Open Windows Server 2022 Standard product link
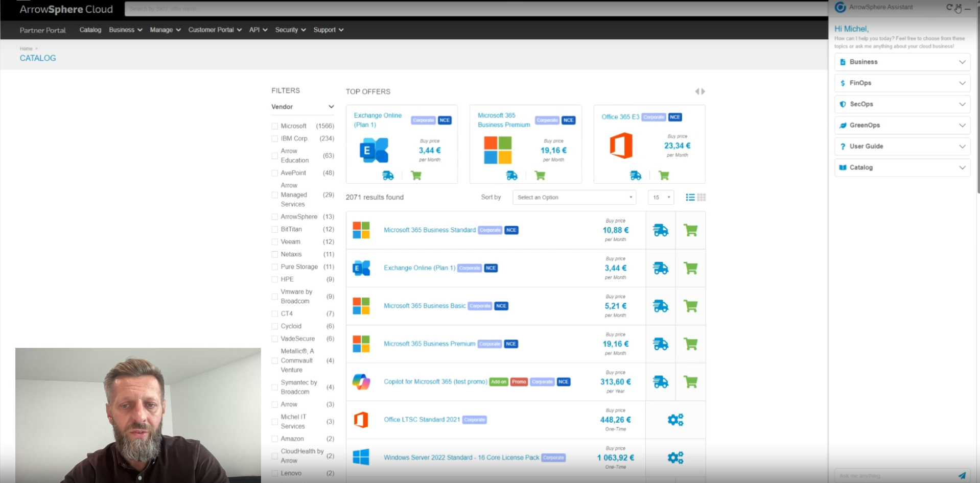Viewport: 980px width, 483px height. tap(461, 457)
